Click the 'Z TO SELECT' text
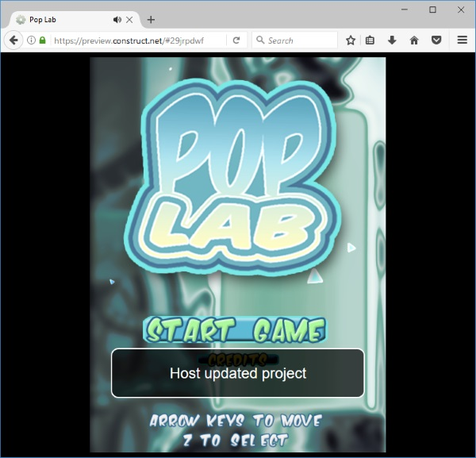This screenshot has height=458, width=476. (236, 440)
